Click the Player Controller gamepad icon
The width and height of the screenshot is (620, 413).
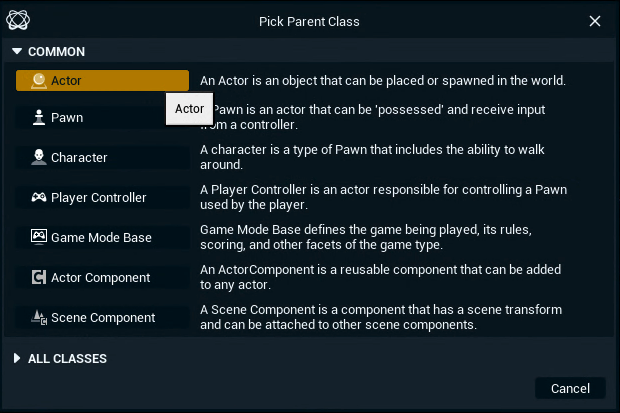click(38, 197)
